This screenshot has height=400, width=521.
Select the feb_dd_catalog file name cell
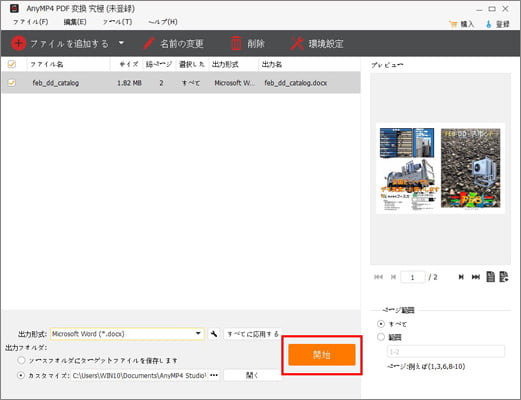tap(56, 83)
